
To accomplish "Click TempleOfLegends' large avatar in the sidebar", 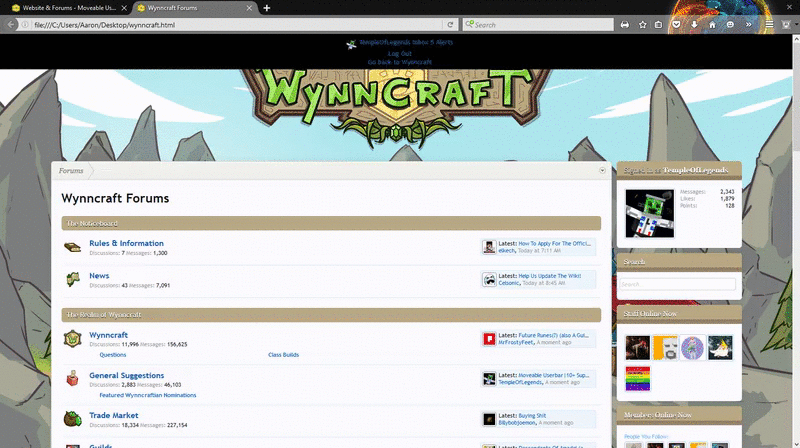I will click(x=649, y=213).
